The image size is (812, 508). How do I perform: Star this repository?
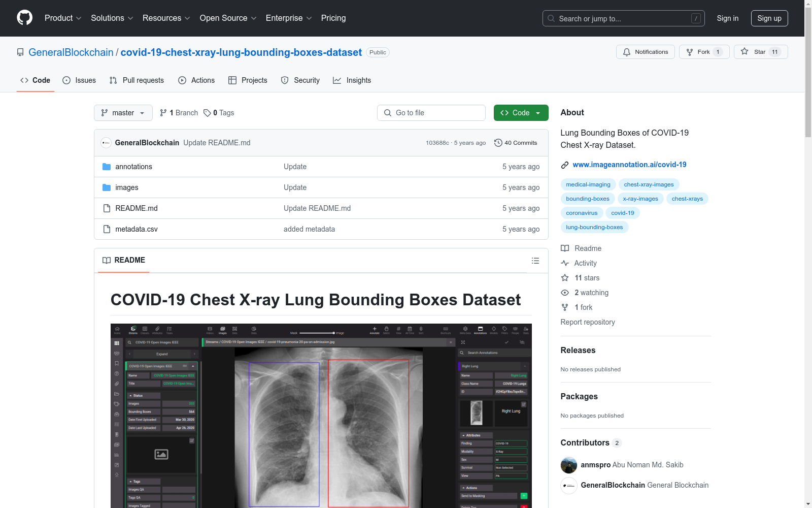[761, 52]
